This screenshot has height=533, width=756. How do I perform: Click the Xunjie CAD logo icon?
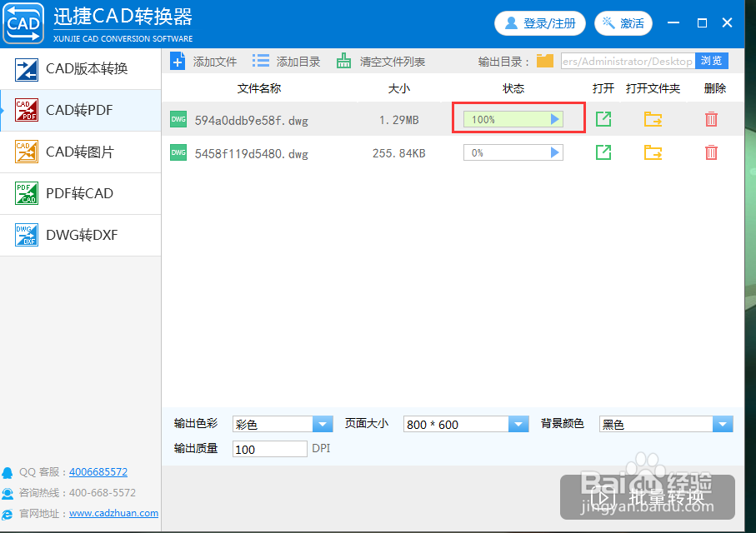(23, 23)
